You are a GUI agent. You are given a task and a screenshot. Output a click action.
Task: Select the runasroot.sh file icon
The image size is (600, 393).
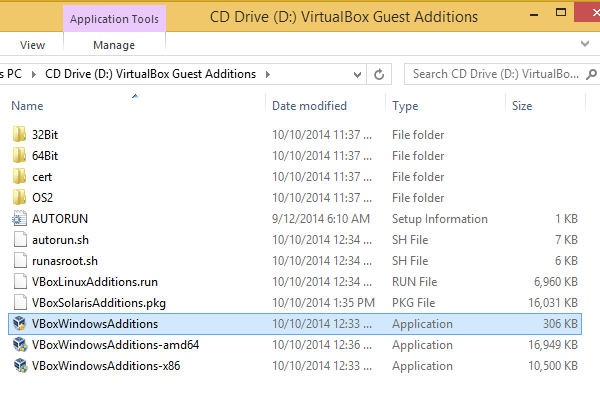[x=20, y=261]
